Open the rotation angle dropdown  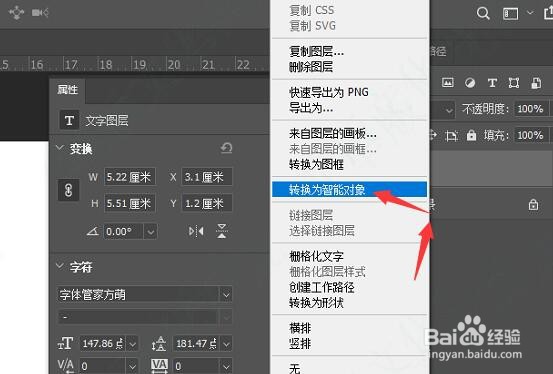151,232
